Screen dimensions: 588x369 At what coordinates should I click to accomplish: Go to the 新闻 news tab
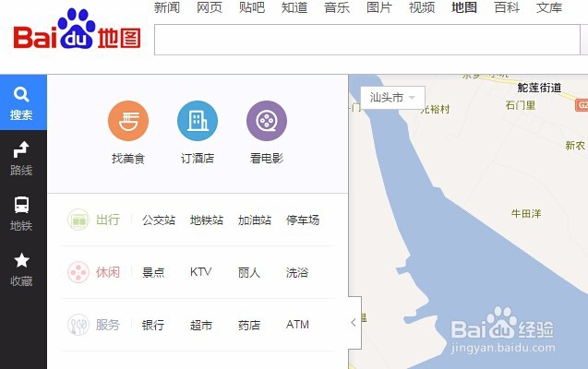[167, 7]
